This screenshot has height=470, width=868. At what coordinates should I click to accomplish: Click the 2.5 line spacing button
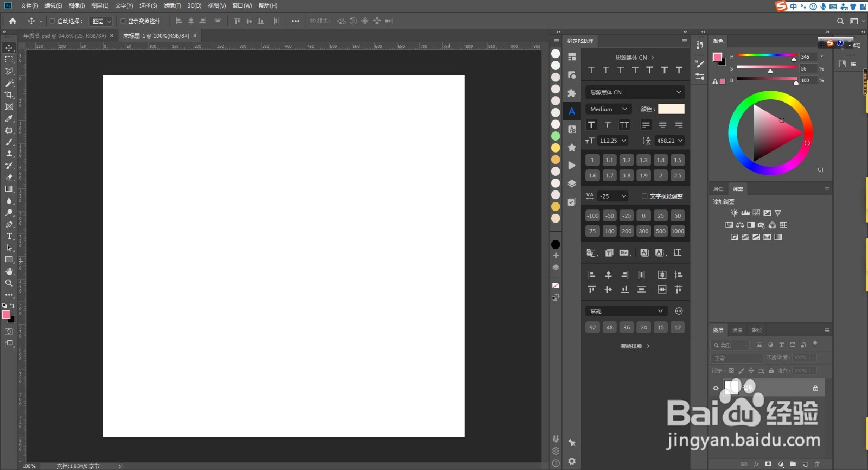coord(678,175)
